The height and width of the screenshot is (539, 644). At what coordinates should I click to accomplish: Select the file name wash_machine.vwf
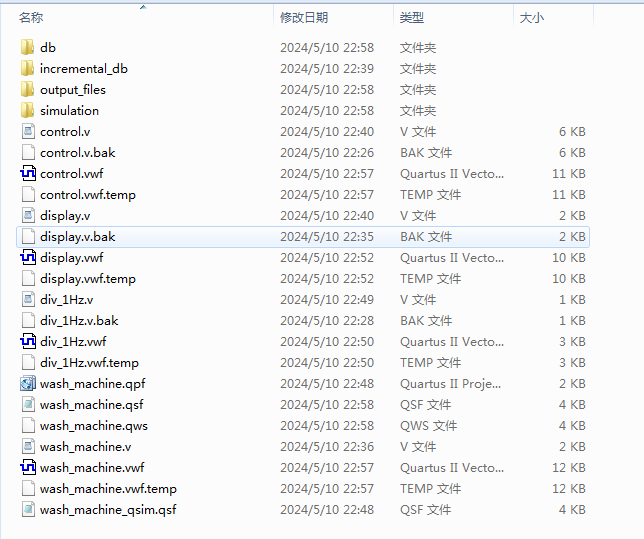click(x=92, y=468)
